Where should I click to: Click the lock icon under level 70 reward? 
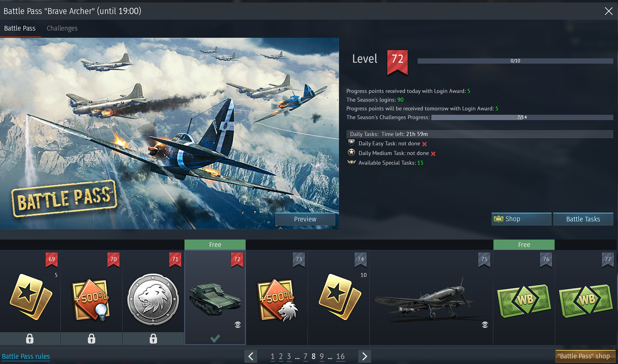point(91,338)
